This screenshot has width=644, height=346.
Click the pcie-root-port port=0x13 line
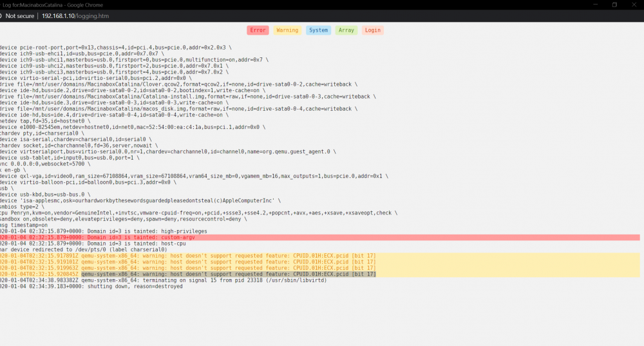coord(116,47)
